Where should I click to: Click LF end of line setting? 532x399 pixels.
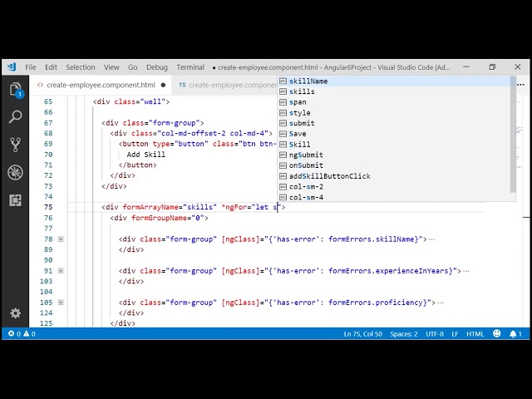tap(455, 334)
